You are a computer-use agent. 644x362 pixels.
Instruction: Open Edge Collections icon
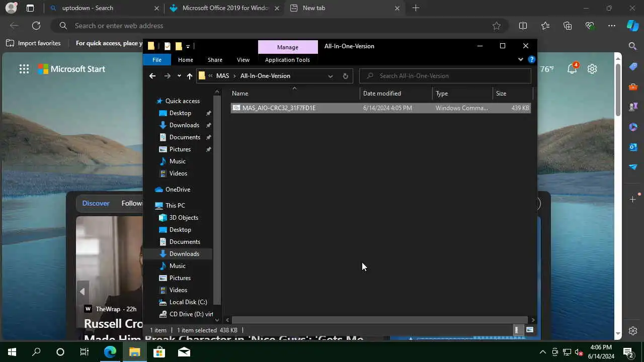click(x=568, y=26)
